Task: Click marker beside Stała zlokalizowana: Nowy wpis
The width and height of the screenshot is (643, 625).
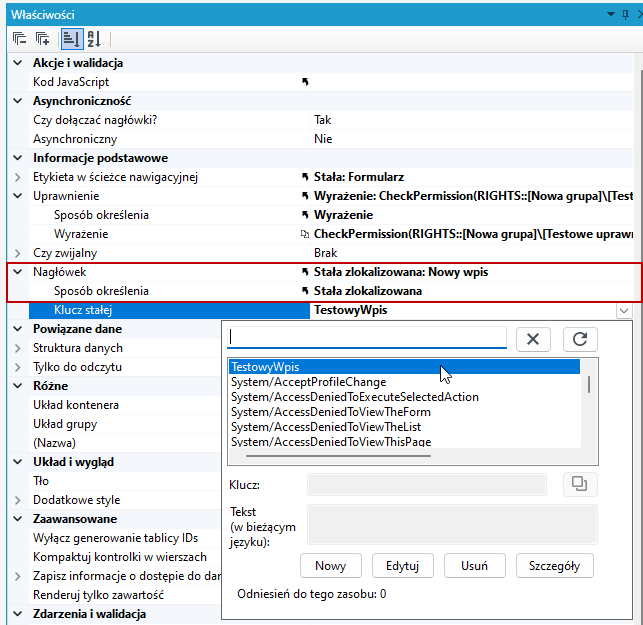Action: (x=305, y=271)
